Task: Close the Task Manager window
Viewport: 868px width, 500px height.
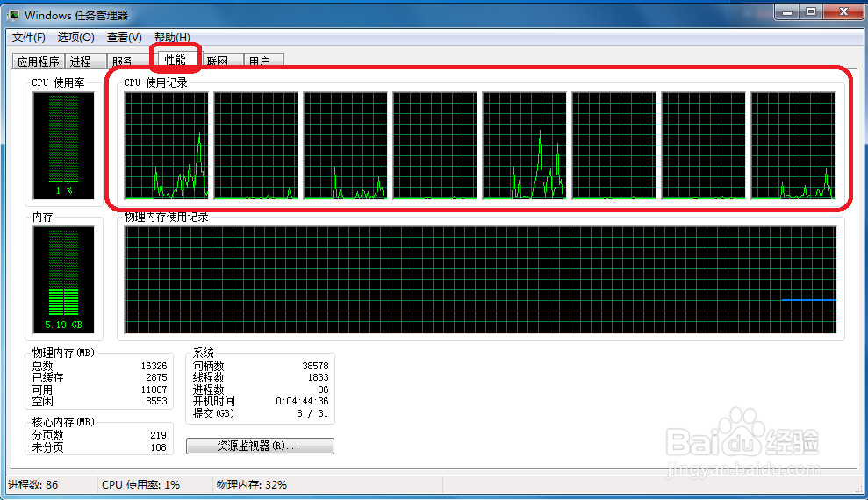Action: click(843, 11)
